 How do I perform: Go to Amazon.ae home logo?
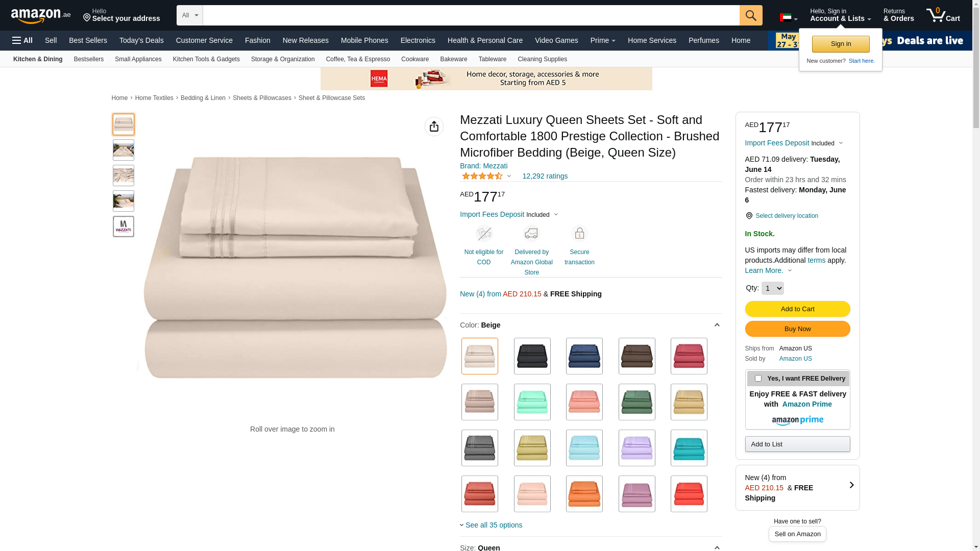pyautogui.click(x=41, y=16)
